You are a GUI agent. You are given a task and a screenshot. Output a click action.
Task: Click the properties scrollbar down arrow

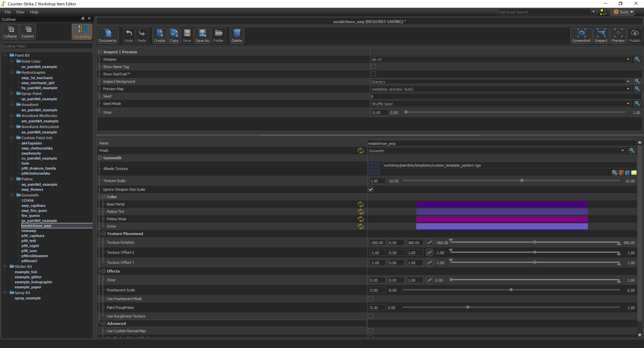coord(640,335)
